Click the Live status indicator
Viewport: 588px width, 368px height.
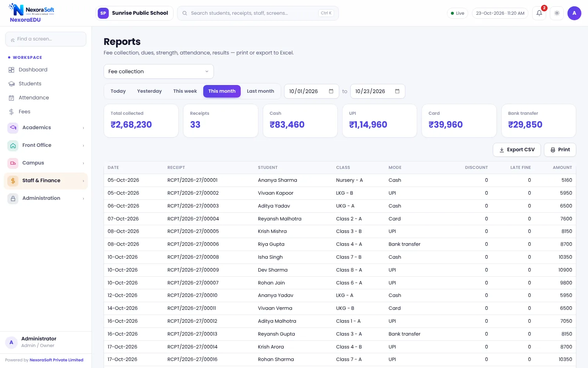click(x=458, y=13)
